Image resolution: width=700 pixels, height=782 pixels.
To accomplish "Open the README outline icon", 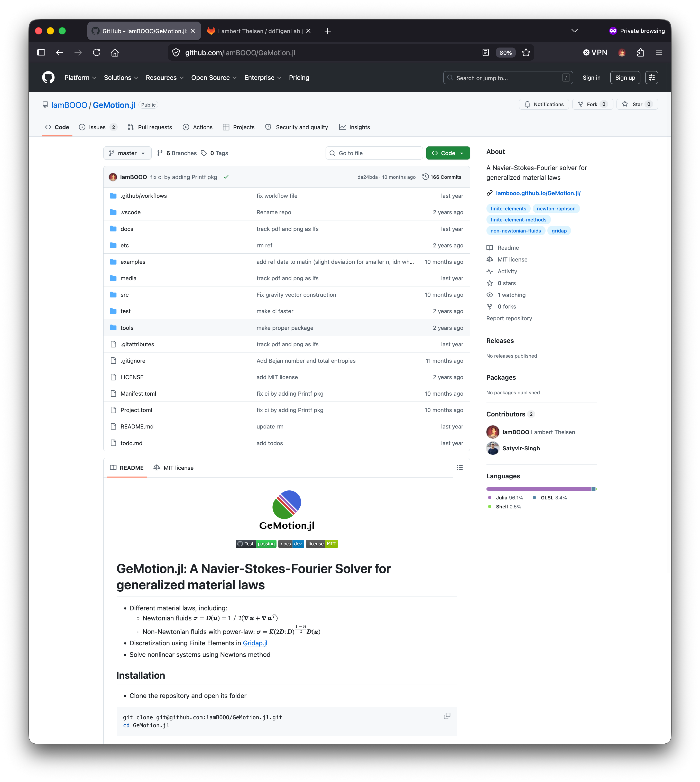I will (460, 468).
